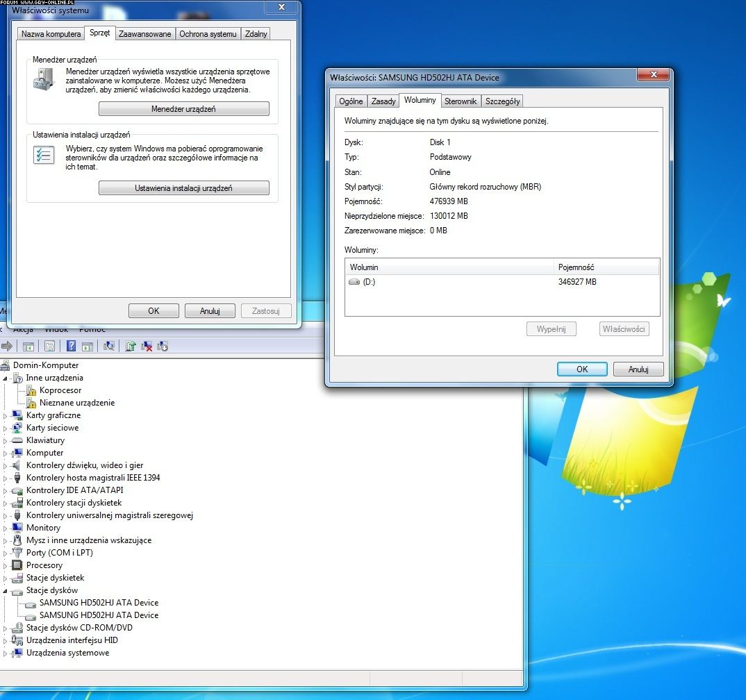Click the Klawiatury keyboard icon
This screenshot has height=700, width=746.
pyautogui.click(x=17, y=440)
